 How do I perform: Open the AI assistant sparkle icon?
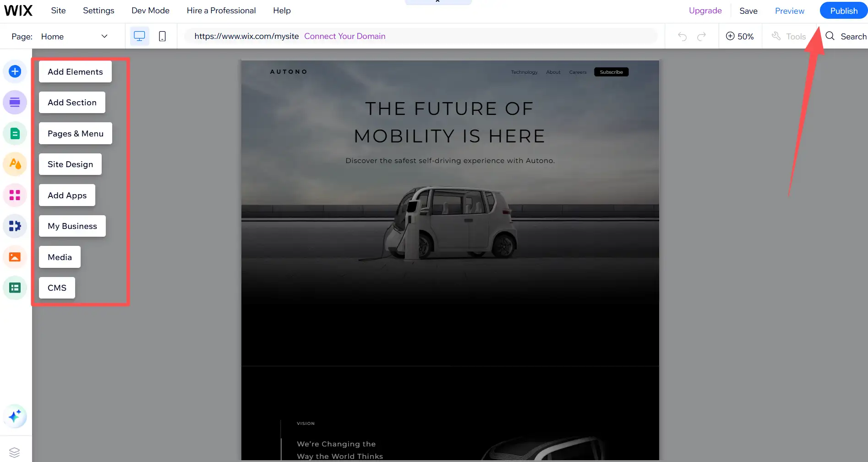coord(15,416)
